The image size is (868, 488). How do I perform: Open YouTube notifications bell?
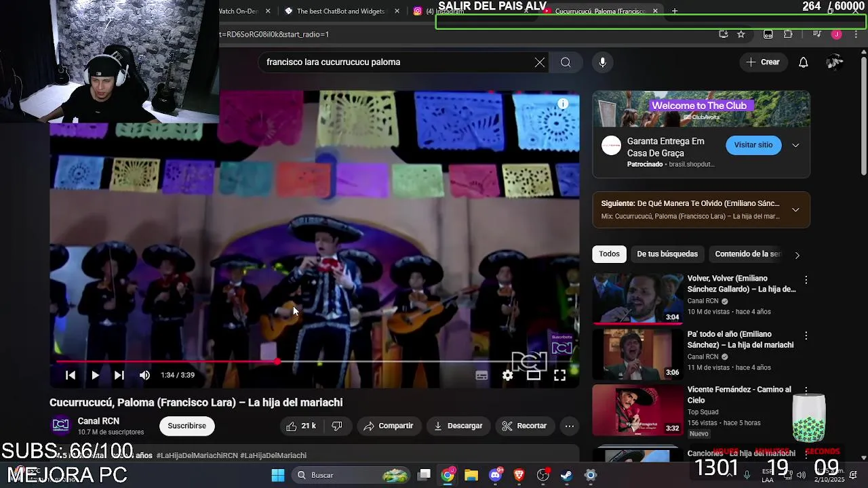click(x=803, y=62)
